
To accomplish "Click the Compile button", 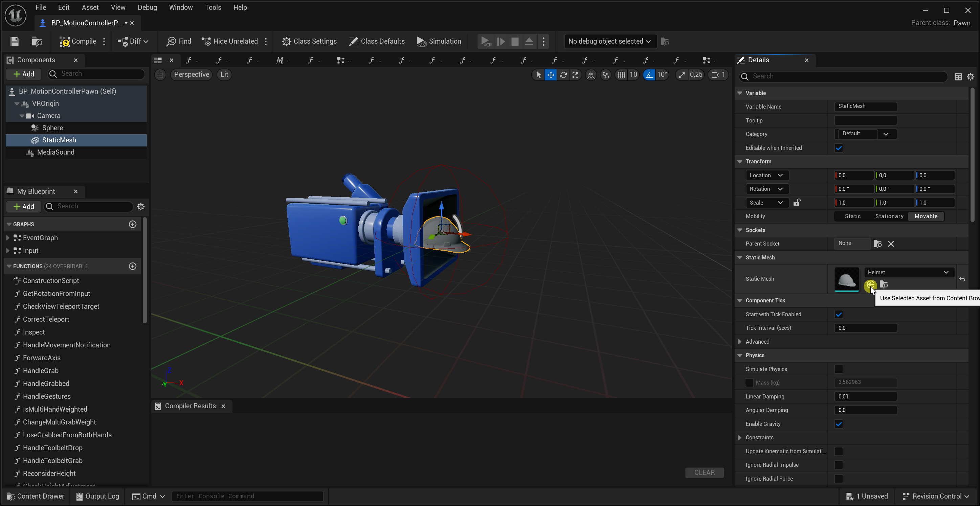I will (79, 42).
